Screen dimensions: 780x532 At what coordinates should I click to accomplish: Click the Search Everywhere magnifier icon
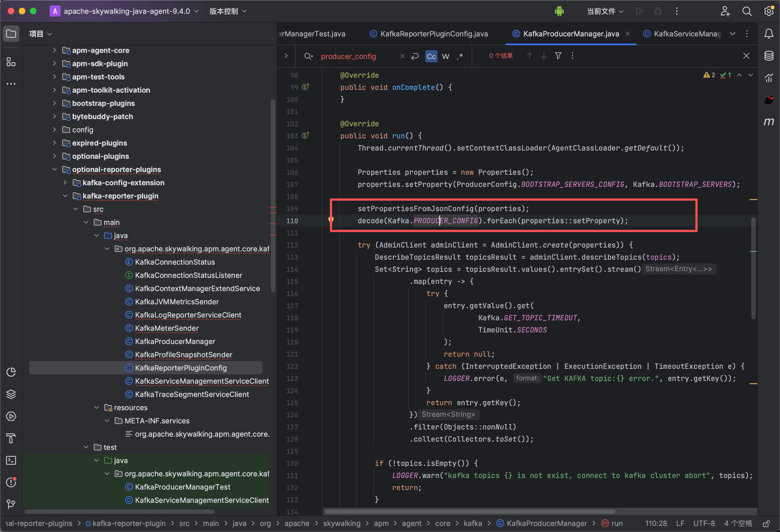click(747, 11)
